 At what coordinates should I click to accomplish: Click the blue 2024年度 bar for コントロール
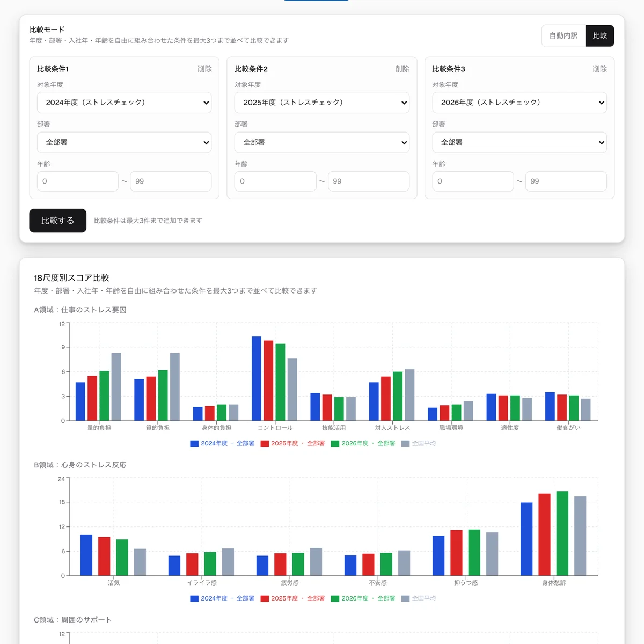257,378
